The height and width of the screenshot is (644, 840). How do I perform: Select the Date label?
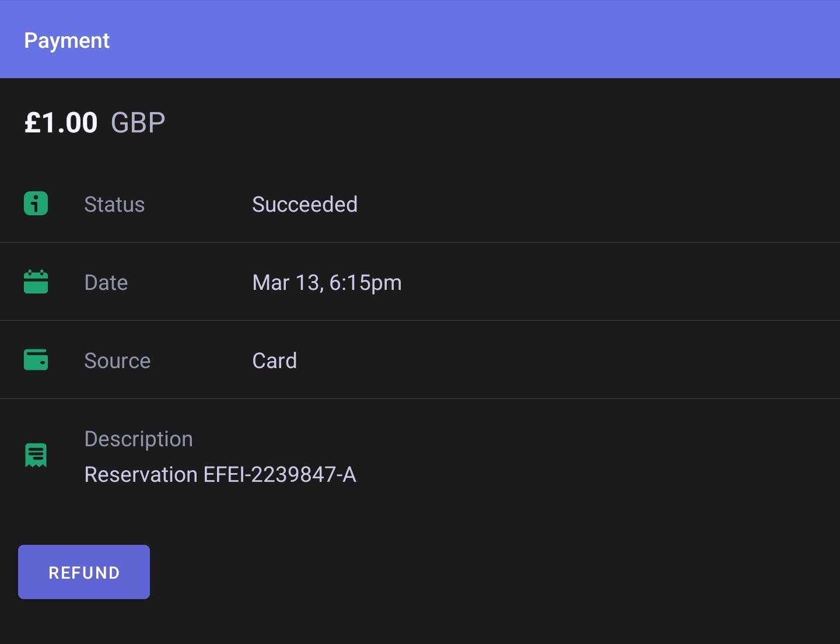pyautogui.click(x=106, y=282)
